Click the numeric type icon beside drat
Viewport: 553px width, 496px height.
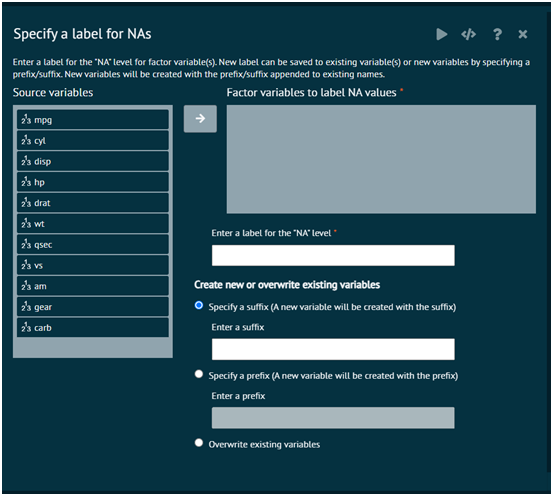tap(26, 203)
